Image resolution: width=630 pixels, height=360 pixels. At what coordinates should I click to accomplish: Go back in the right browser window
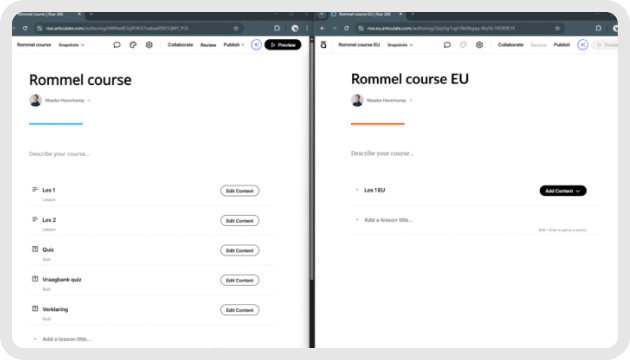322,28
